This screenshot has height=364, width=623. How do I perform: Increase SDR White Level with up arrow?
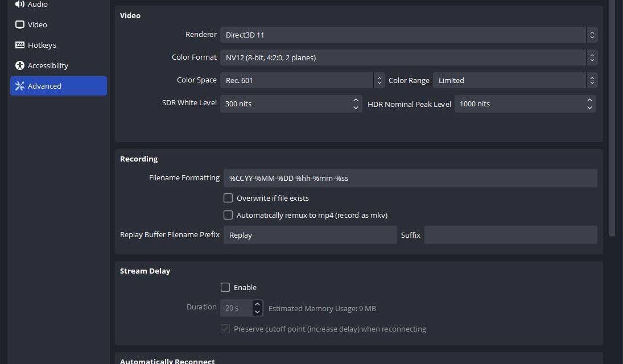coord(356,100)
